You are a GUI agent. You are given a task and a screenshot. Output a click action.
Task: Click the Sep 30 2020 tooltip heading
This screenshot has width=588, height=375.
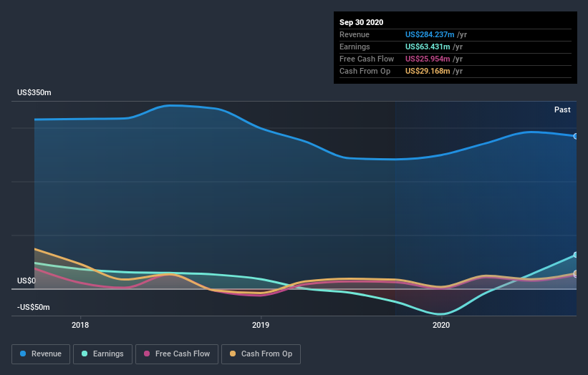point(362,22)
